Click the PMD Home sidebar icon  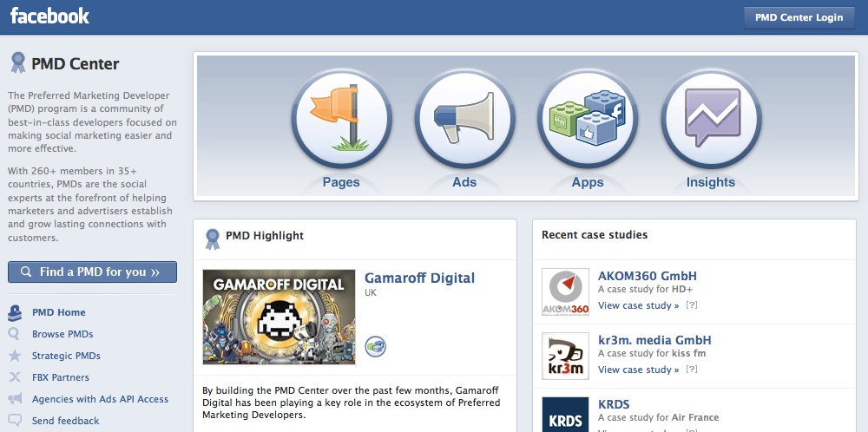click(15, 313)
